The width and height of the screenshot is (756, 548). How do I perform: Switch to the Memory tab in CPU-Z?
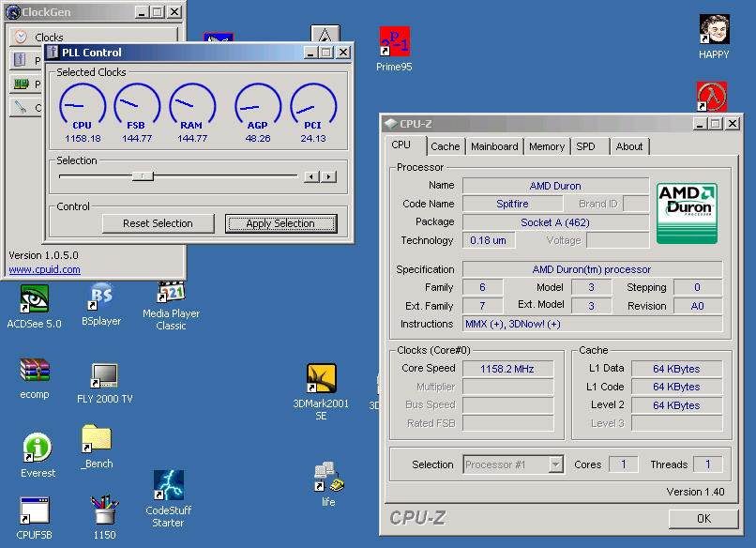[x=546, y=146]
